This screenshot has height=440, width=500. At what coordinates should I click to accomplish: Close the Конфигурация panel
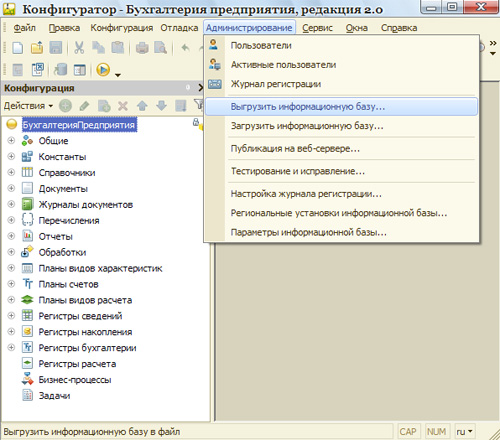[x=200, y=88]
